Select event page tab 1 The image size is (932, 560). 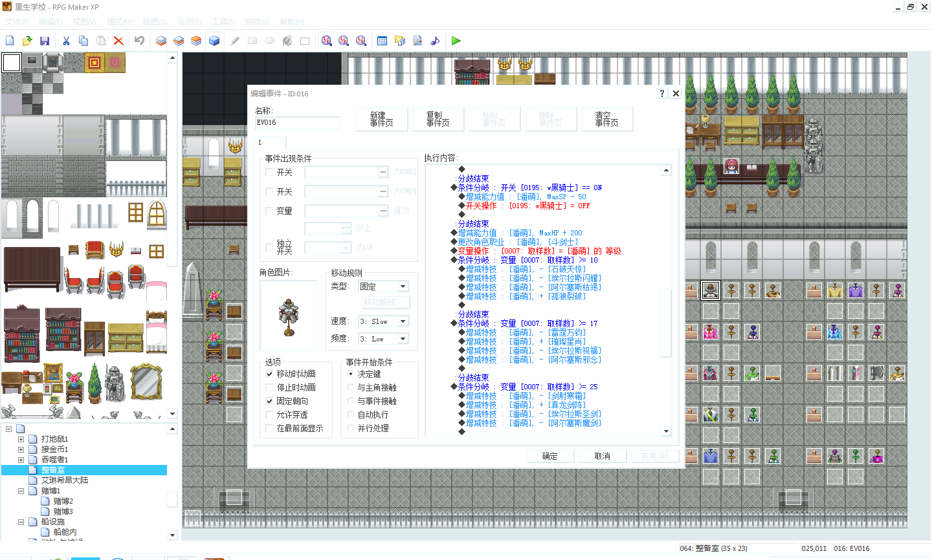[269, 142]
